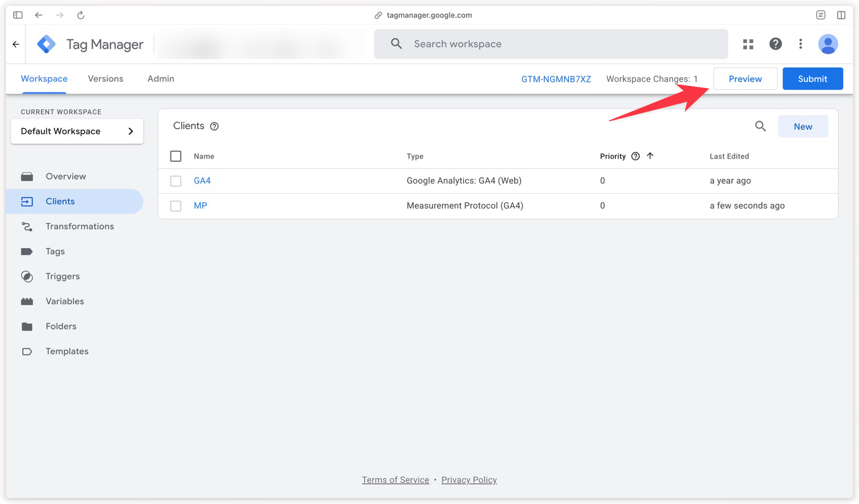Image resolution: width=859 pixels, height=504 pixels.
Task: Click the Overview sidebar icon
Action: (x=27, y=176)
